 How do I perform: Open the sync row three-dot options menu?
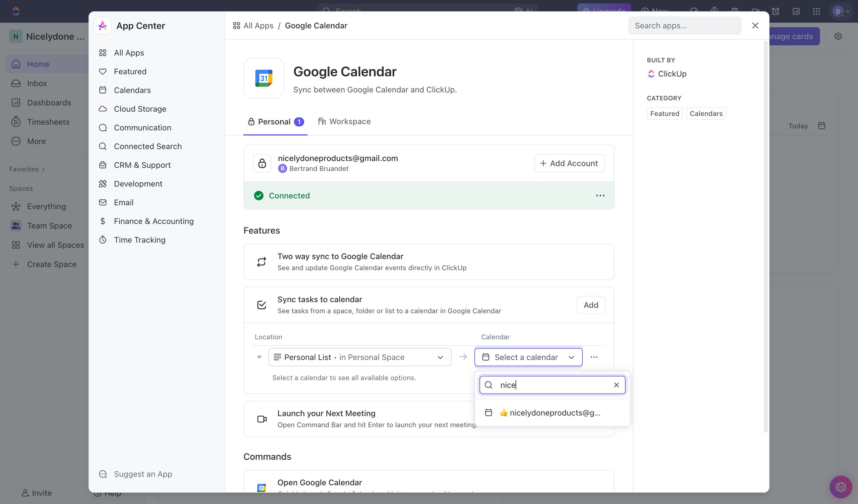tap(594, 357)
